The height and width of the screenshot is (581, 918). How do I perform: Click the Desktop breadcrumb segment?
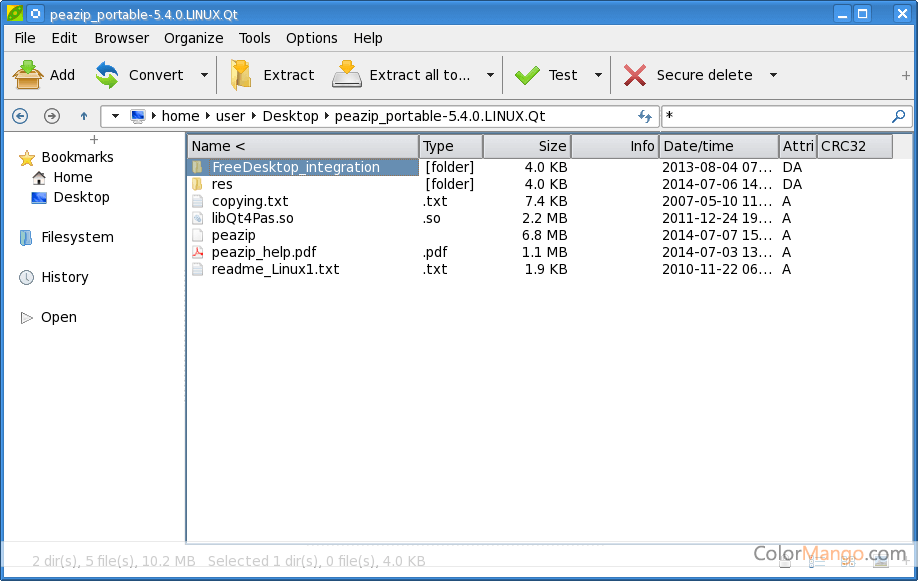coord(290,116)
